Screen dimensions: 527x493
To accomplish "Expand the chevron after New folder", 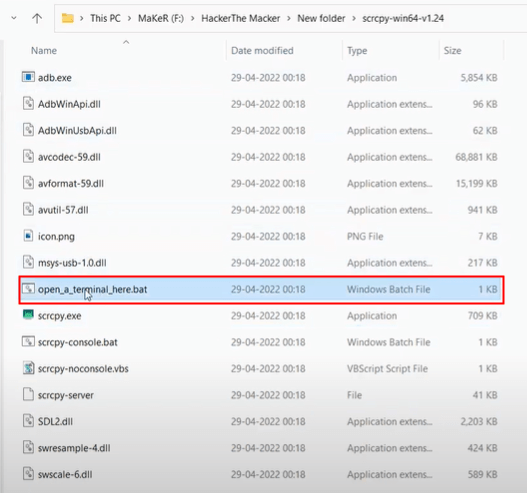I will (x=354, y=18).
